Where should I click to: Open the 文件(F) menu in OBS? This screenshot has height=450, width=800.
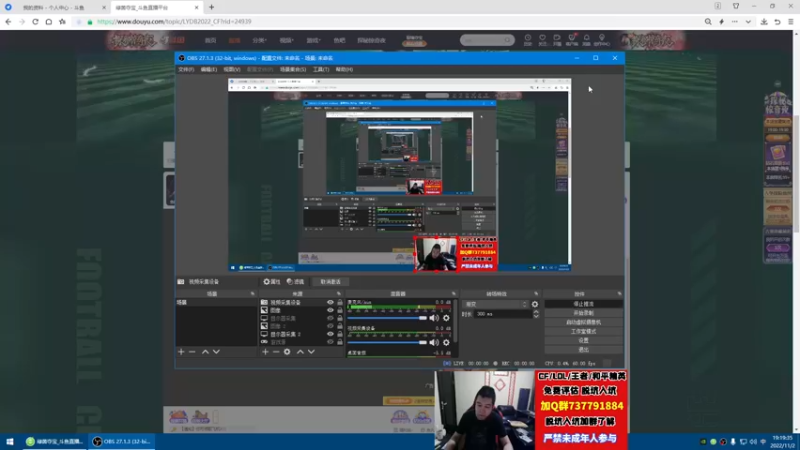tap(186, 69)
